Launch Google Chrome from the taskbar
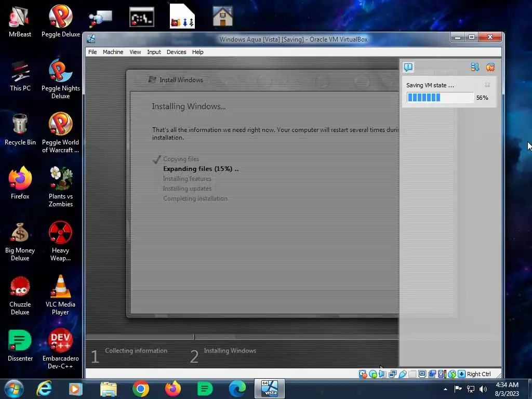 point(140,389)
